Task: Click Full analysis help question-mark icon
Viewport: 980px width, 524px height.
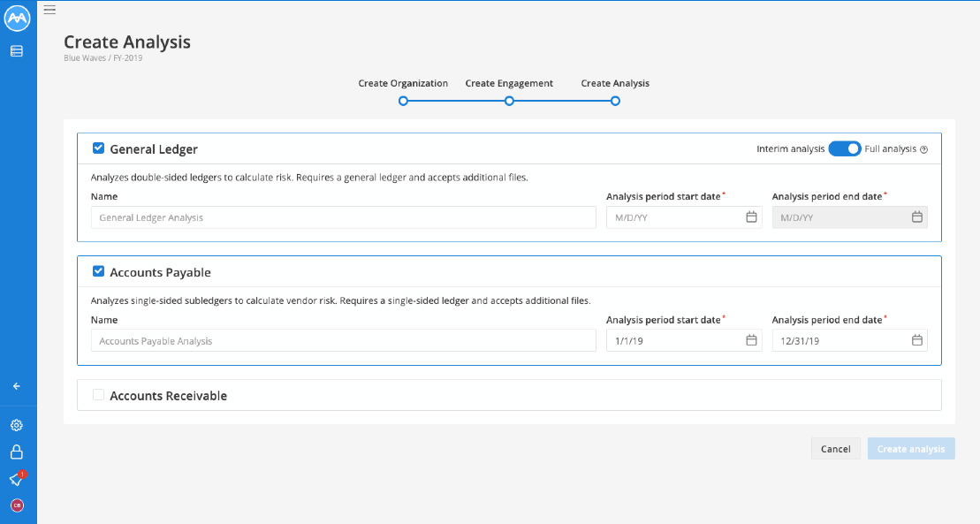Action: (x=923, y=149)
